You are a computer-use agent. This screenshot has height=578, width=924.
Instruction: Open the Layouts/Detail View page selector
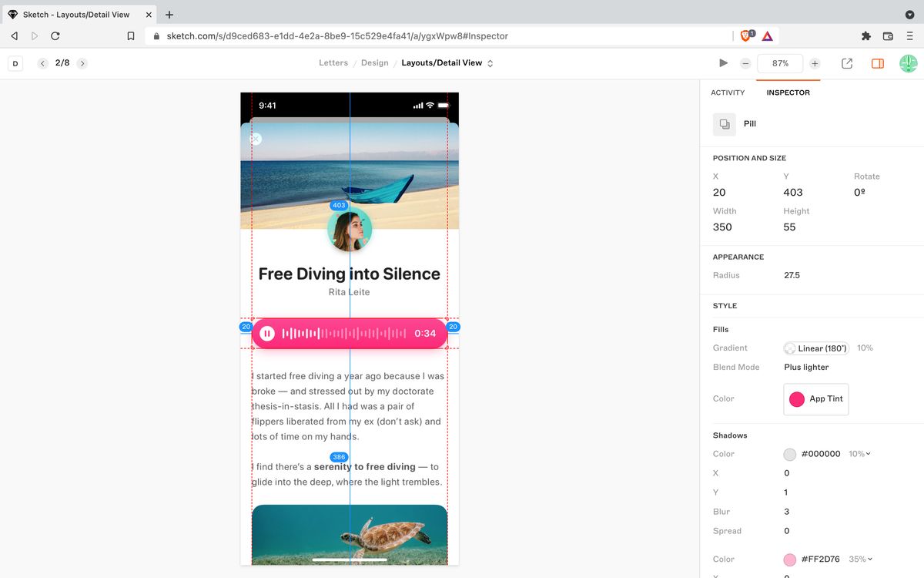[445, 62]
